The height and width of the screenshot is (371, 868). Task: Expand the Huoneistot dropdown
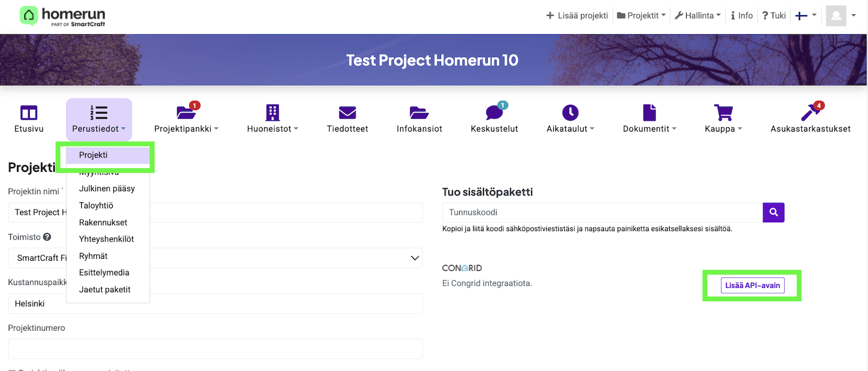272,129
